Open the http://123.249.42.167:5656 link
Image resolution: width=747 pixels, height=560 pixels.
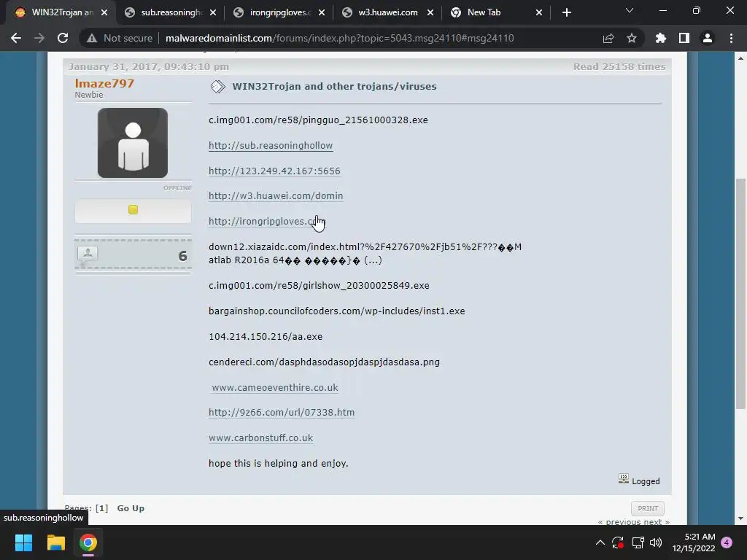(274, 171)
